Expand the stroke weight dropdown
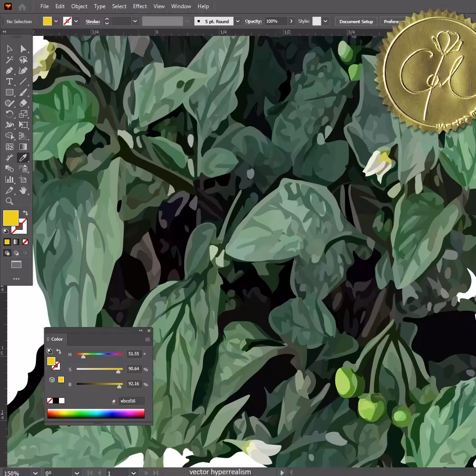 pyautogui.click(x=135, y=21)
